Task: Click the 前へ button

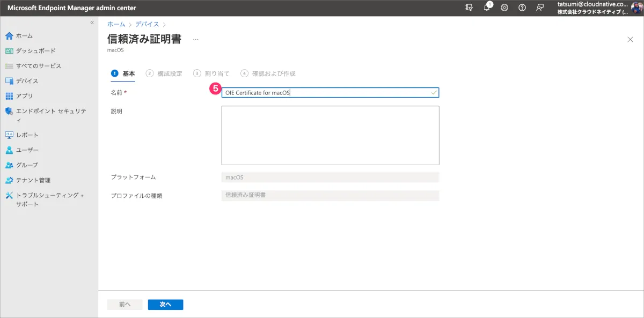Action: [x=125, y=305]
